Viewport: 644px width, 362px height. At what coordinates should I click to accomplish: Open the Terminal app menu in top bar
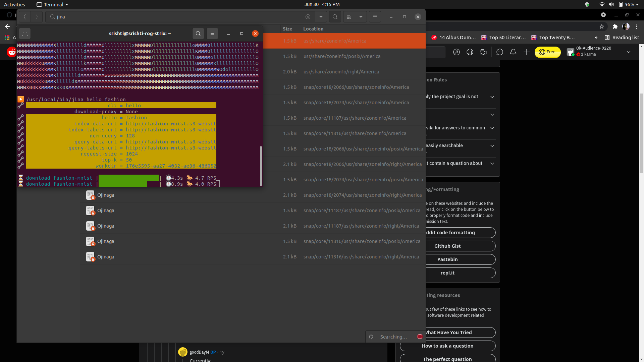coord(52,4)
